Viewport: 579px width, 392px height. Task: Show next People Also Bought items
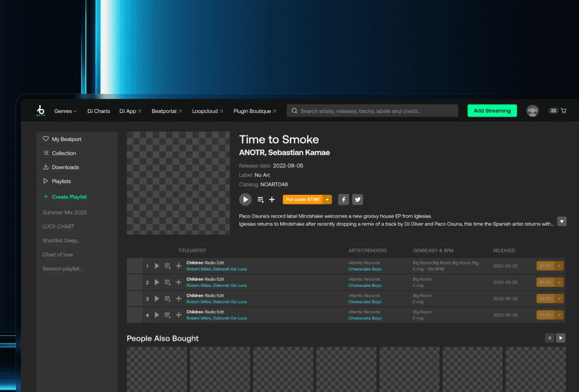[x=560, y=338]
